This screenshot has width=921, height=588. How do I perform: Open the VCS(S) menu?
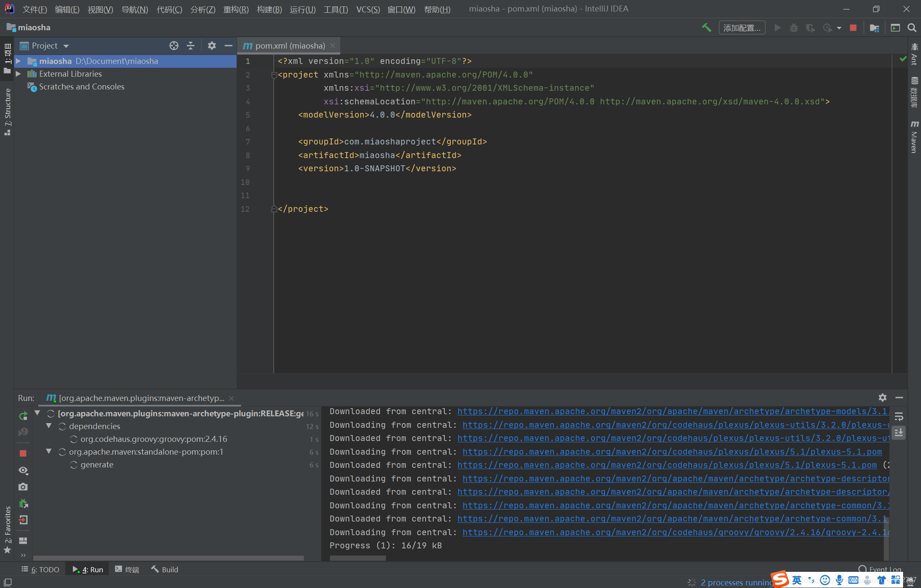[x=368, y=9]
